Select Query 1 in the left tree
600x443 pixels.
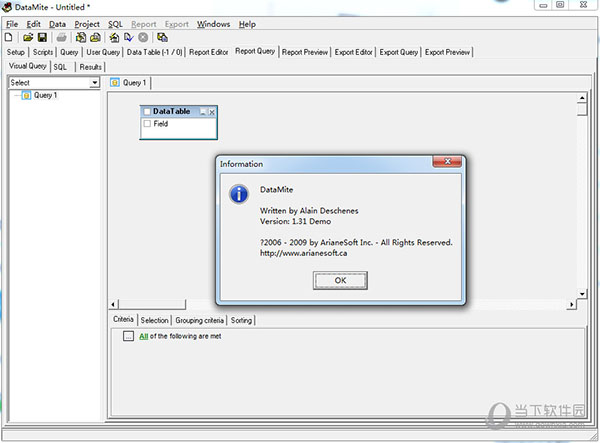(x=45, y=95)
